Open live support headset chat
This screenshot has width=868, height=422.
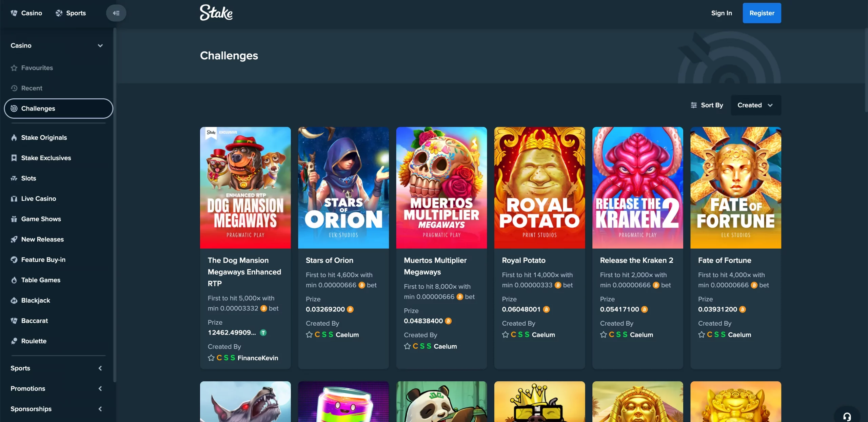click(x=847, y=416)
